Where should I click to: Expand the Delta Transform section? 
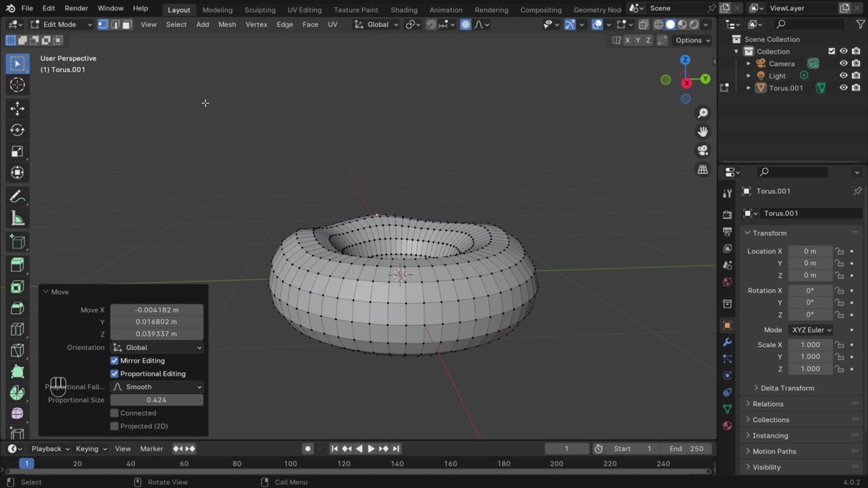coord(787,388)
